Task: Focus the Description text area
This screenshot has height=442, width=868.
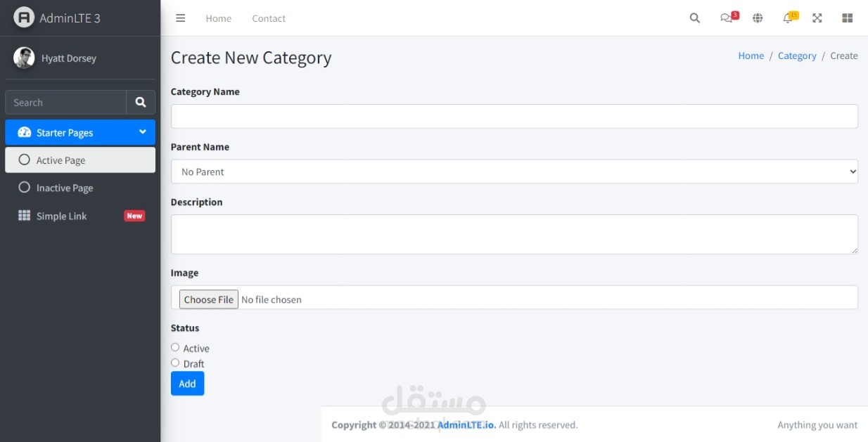Action: click(x=514, y=234)
